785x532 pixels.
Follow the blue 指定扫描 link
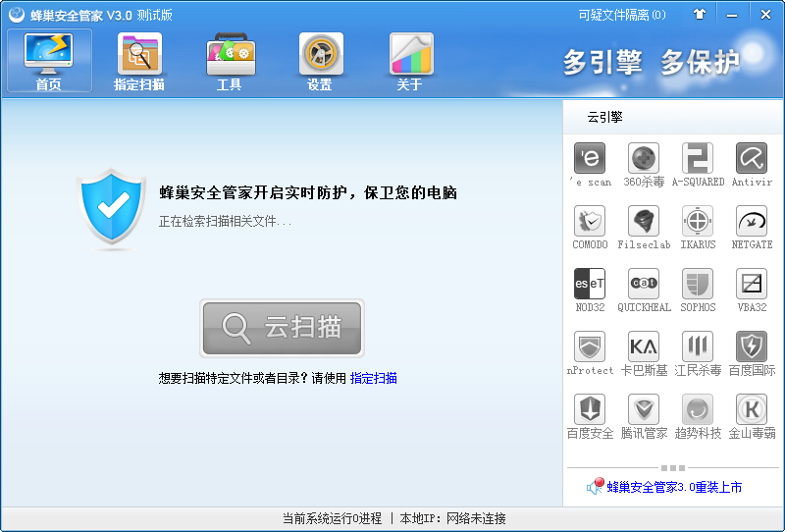374,378
